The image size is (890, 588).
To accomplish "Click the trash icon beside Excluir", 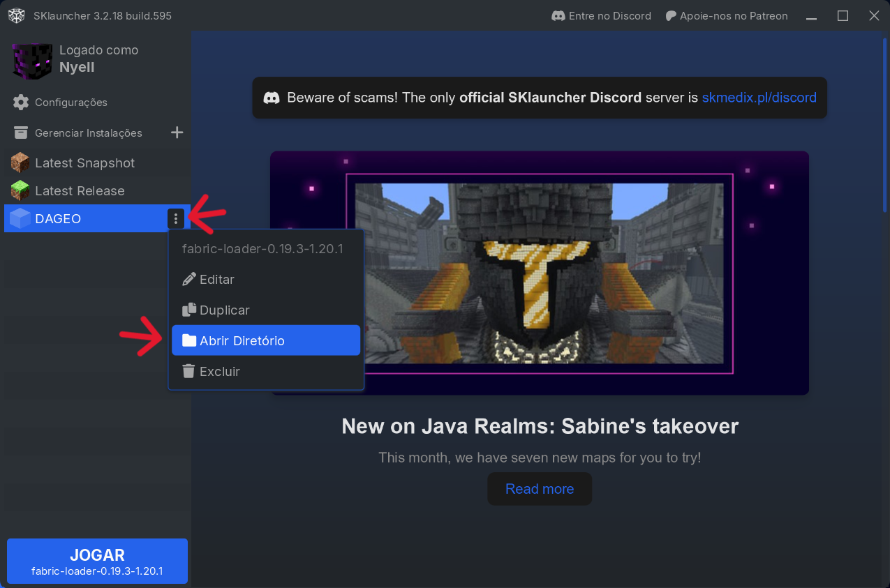I will click(x=189, y=371).
